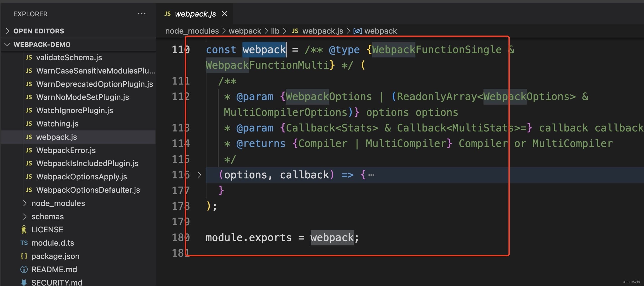Select the JSON braces icon for package.json
The width and height of the screenshot is (644, 286).
(x=24, y=256)
